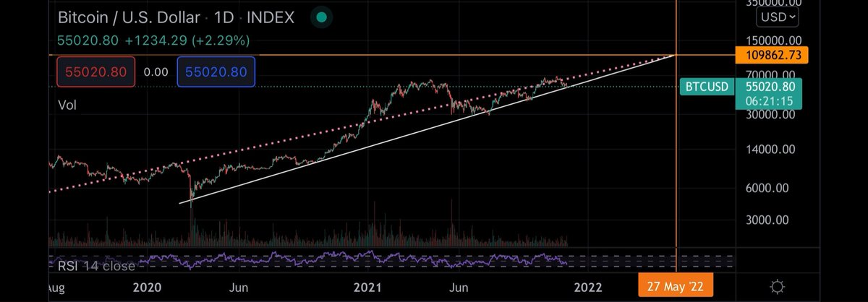Open chart settings gear icon
The width and height of the screenshot is (868, 302).
[776, 287]
